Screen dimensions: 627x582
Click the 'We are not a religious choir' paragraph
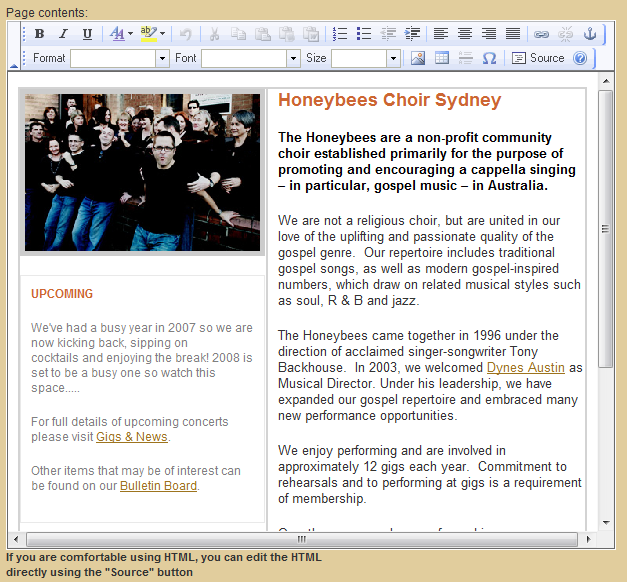click(429, 260)
